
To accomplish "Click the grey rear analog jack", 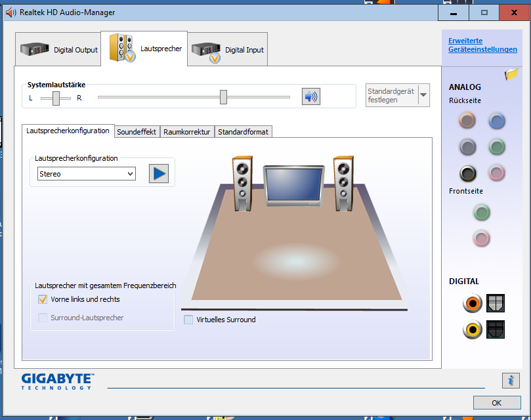I will (x=467, y=147).
